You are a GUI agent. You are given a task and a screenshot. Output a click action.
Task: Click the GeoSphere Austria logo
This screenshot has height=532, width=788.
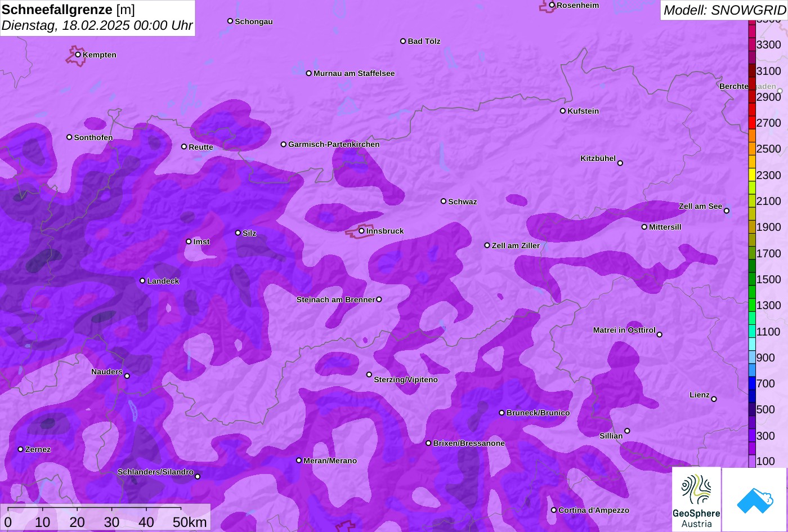[x=696, y=499]
